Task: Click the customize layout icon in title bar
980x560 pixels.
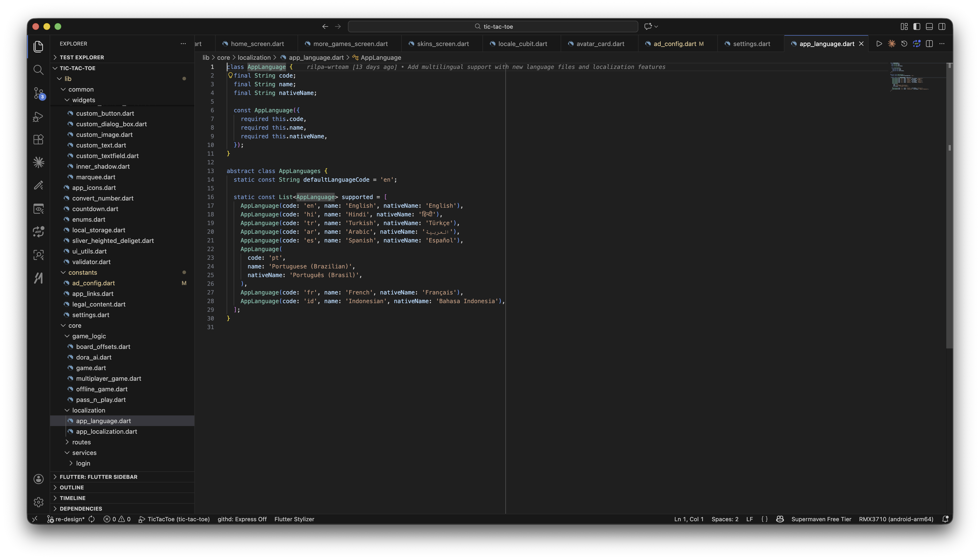Action: 904,27
